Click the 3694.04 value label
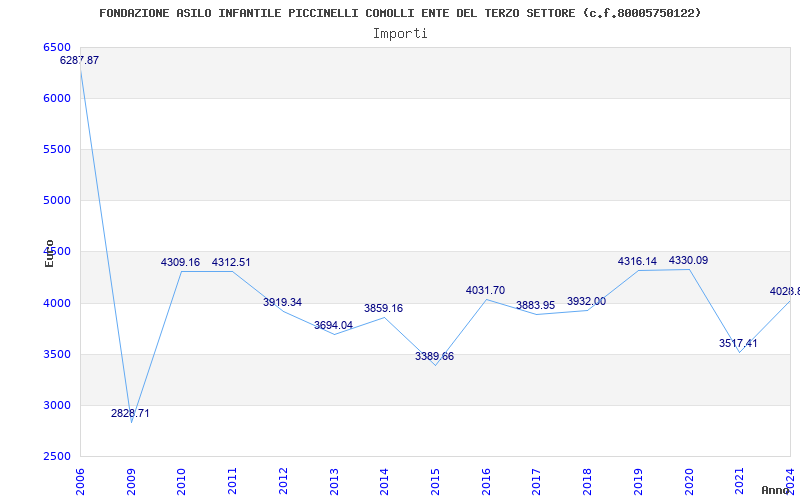Viewport: 800px width, 500px height. point(333,325)
